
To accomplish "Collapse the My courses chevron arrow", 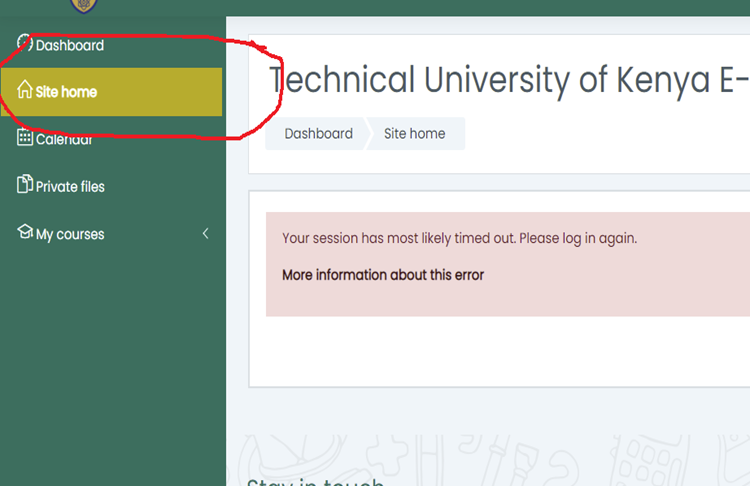I will tap(206, 233).
